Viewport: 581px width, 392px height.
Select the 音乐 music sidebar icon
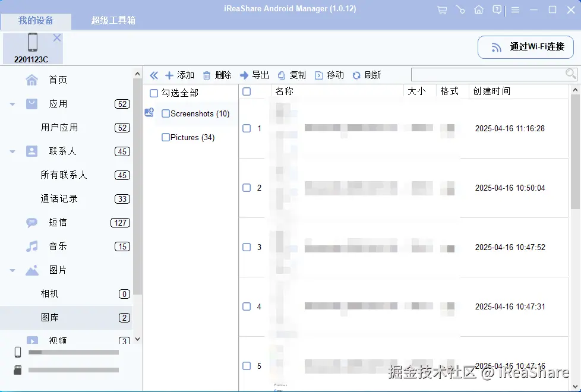(x=31, y=246)
